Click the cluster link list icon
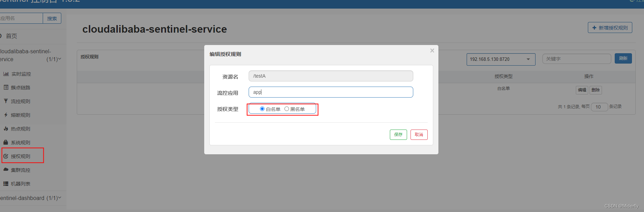This screenshot has width=644, height=212. tap(6, 88)
